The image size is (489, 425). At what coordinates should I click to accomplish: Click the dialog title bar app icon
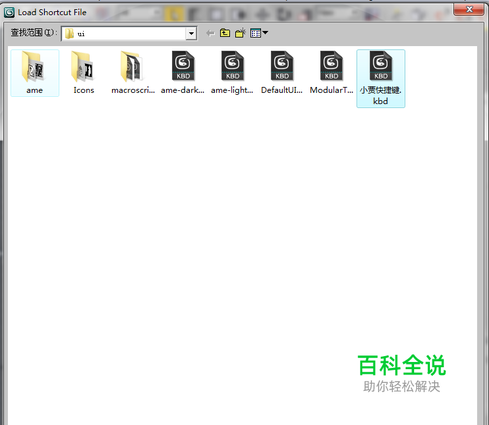(x=9, y=12)
